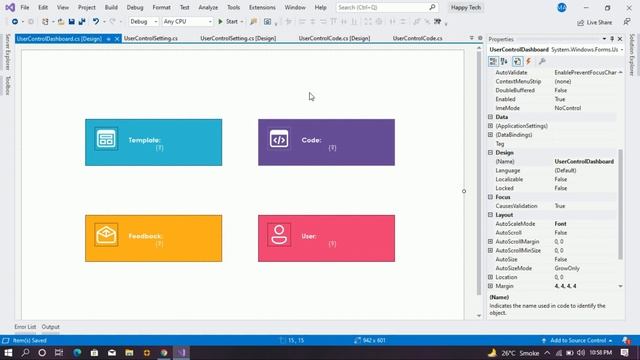Click the Live Share button
The image size is (640, 360).
point(595,22)
